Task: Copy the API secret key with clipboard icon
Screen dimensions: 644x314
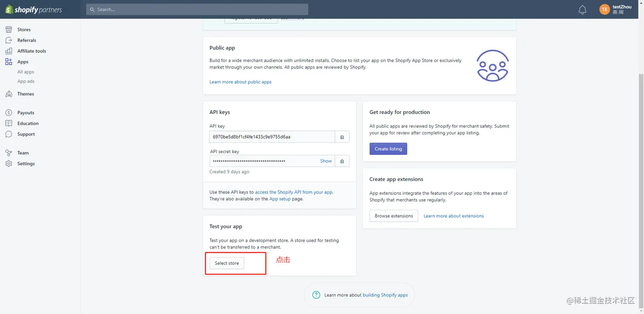Action: point(342,161)
